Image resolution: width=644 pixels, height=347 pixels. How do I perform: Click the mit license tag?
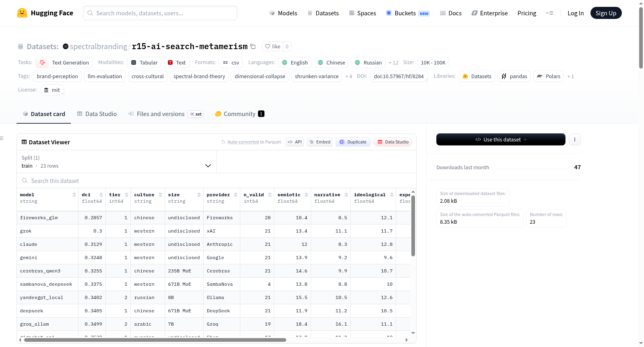coord(52,90)
